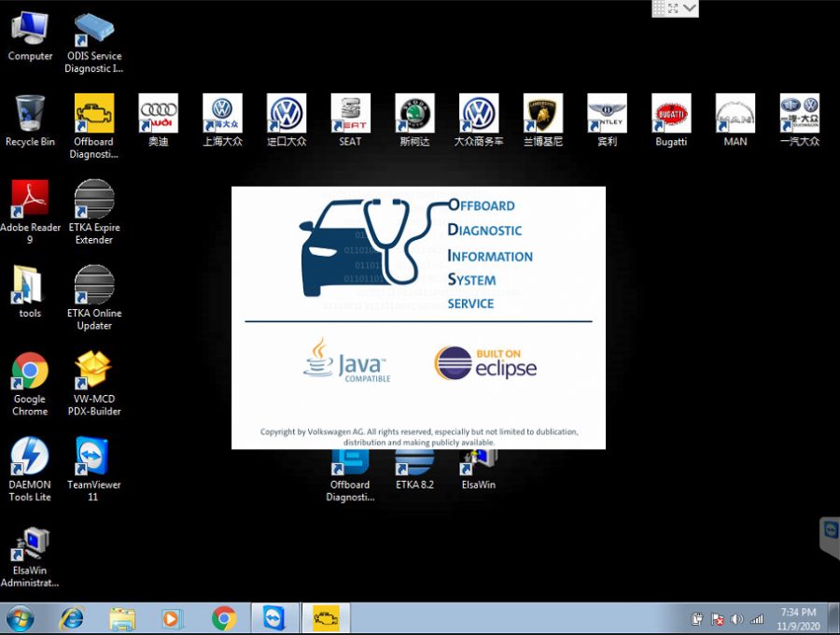Switch to the running ODIS taskbar window
This screenshot has height=635, width=840.
pyautogui.click(x=325, y=618)
